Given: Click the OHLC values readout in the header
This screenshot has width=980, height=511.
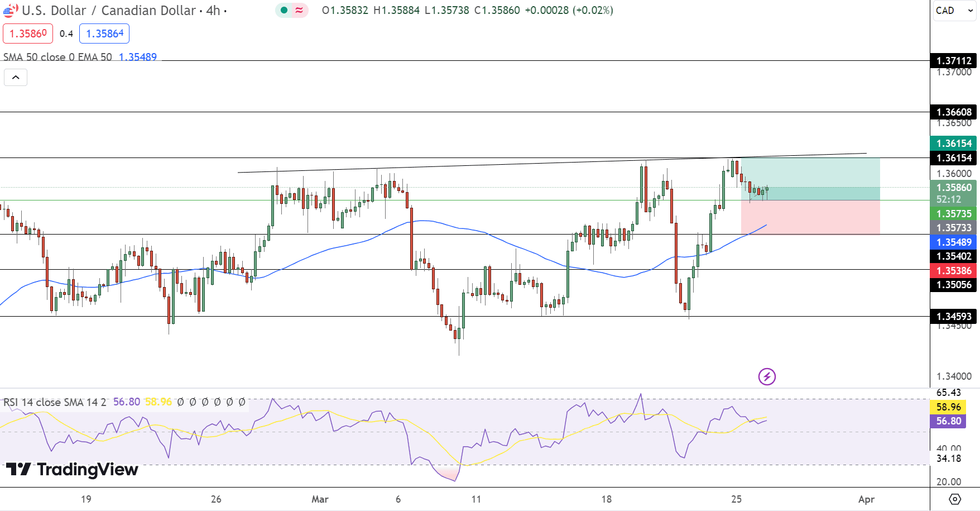Looking at the screenshot, I should coord(468,10).
